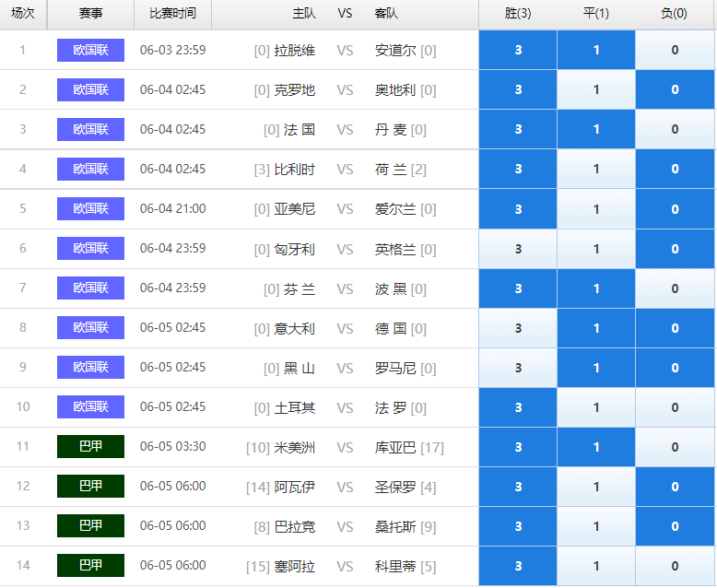Toggle draw (1) for 芬兰 vs 波黑
717x588 pixels.
click(596, 288)
